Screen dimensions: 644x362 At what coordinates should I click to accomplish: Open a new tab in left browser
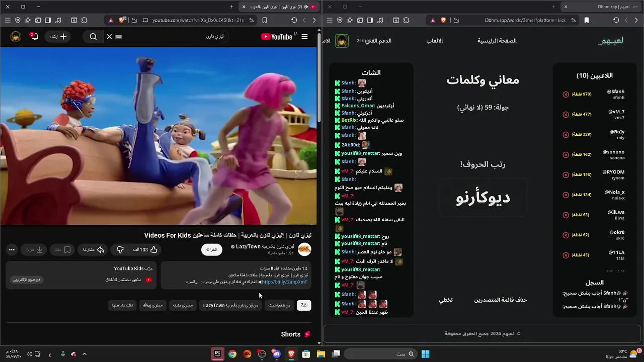[231, 7]
